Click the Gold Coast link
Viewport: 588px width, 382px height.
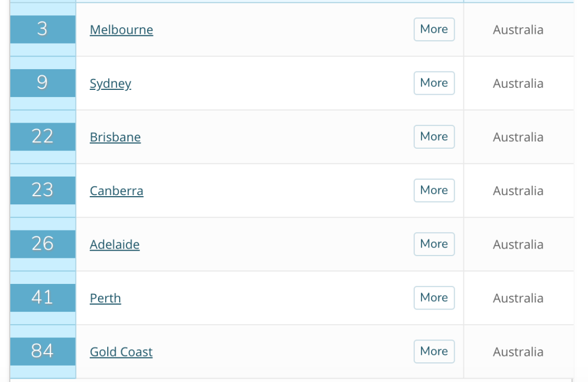click(121, 351)
